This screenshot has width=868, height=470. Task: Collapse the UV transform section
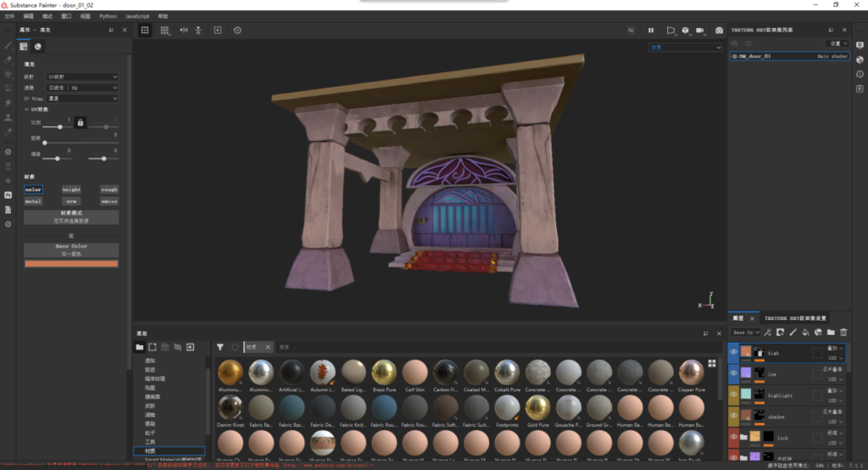pyautogui.click(x=26, y=109)
